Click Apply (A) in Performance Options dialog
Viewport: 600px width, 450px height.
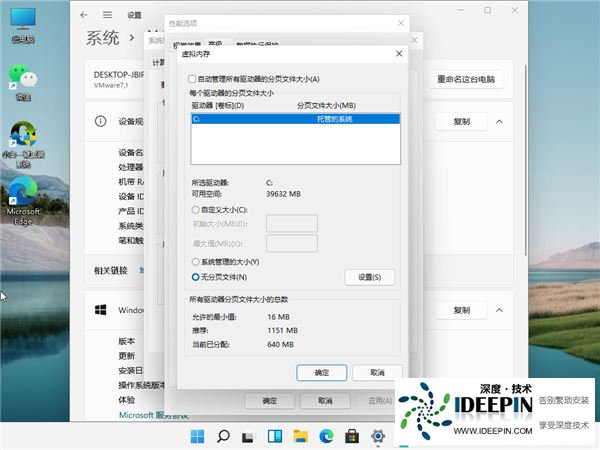pyautogui.click(x=380, y=401)
